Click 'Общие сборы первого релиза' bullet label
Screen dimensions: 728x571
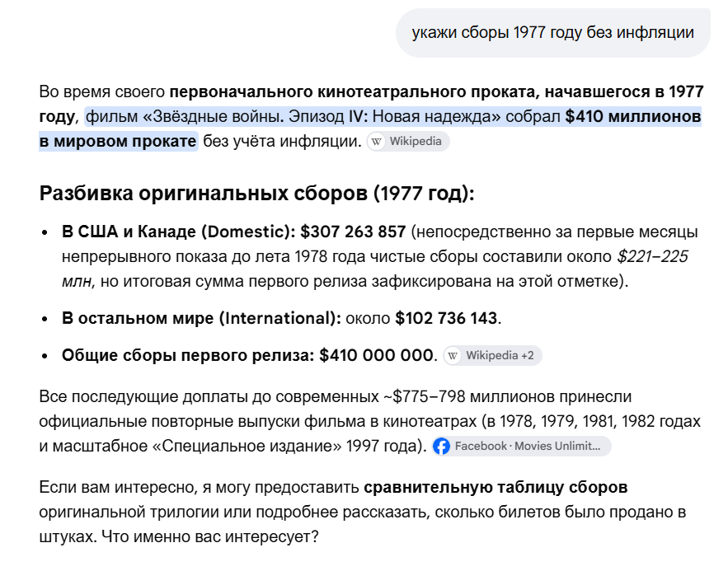point(188,355)
